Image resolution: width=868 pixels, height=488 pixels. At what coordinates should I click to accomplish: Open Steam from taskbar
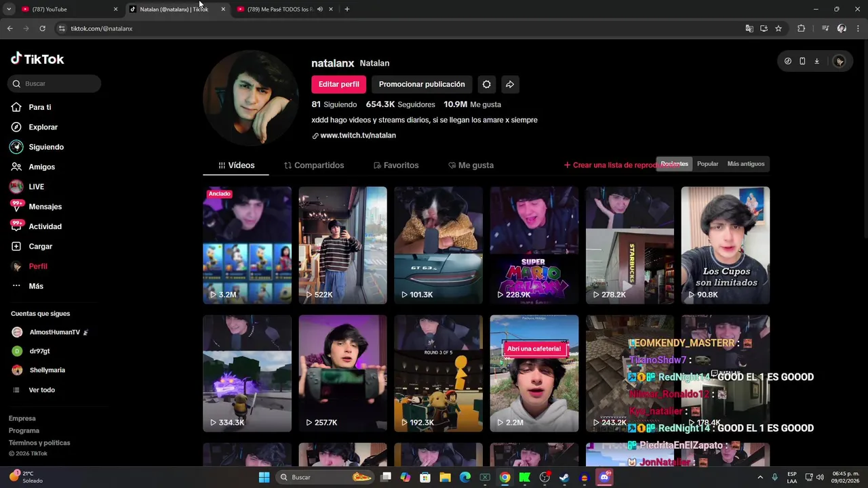click(x=564, y=477)
